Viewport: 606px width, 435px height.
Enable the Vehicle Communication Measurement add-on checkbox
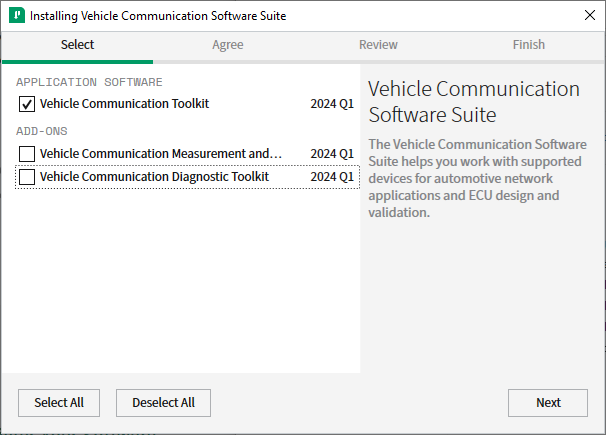(27, 154)
